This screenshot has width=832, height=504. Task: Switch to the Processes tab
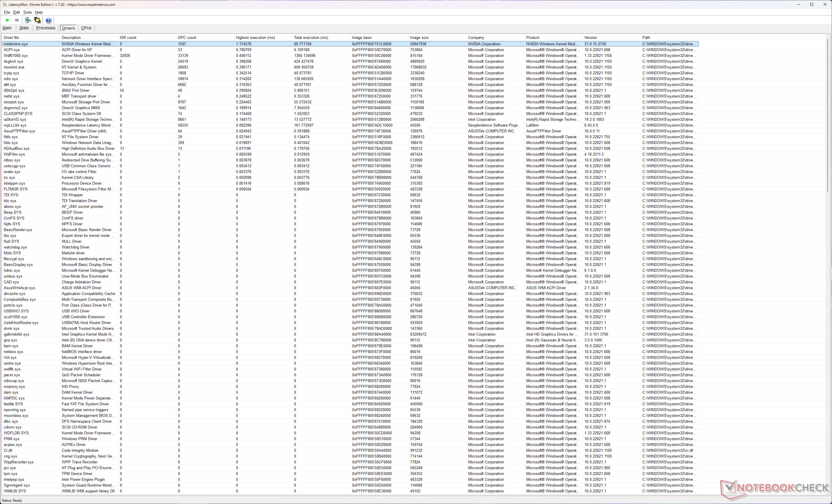tap(45, 28)
